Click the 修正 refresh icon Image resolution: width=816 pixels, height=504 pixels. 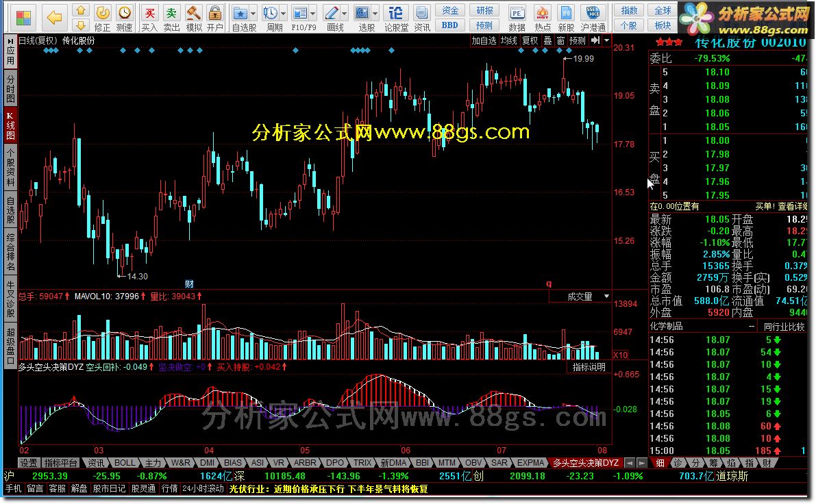pyautogui.click(x=103, y=14)
